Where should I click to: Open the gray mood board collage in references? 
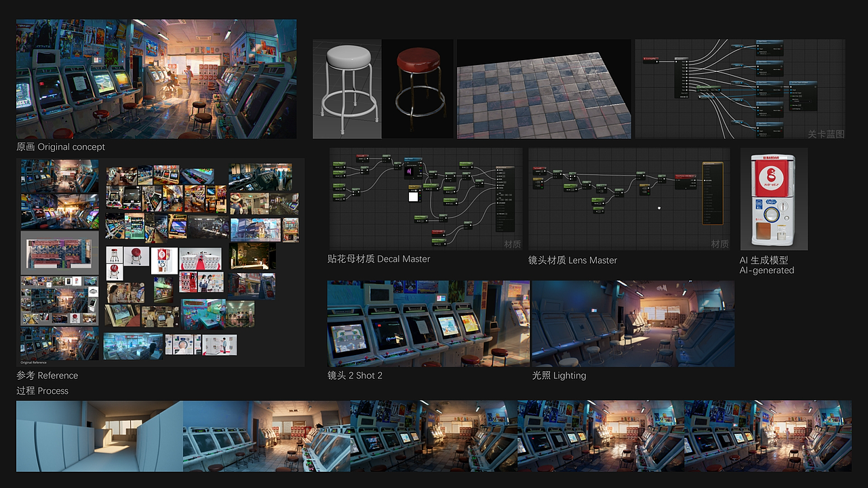point(60,300)
